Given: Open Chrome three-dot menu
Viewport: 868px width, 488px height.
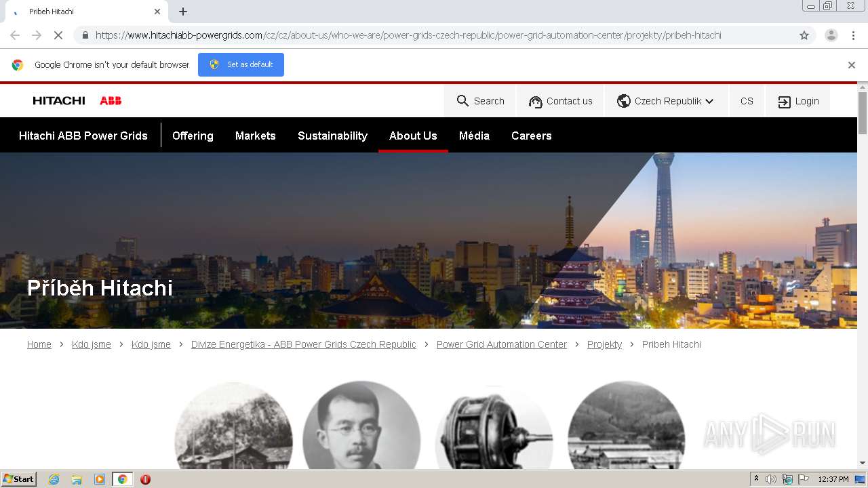Looking at the screenshot, I should tap(854, 35).
